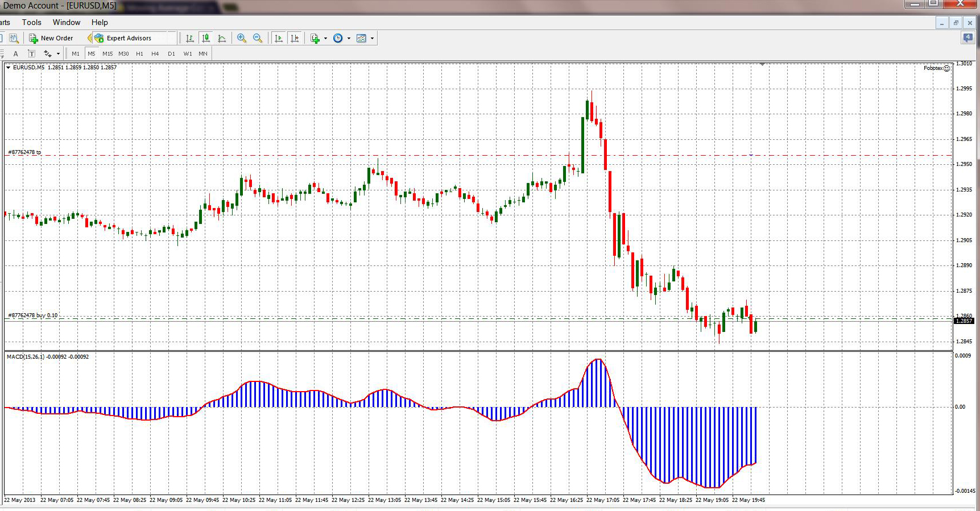This screenshot has height=511, width=980.
Task: Switch to the M15 timeframe
Action: (x=107, y=53)
